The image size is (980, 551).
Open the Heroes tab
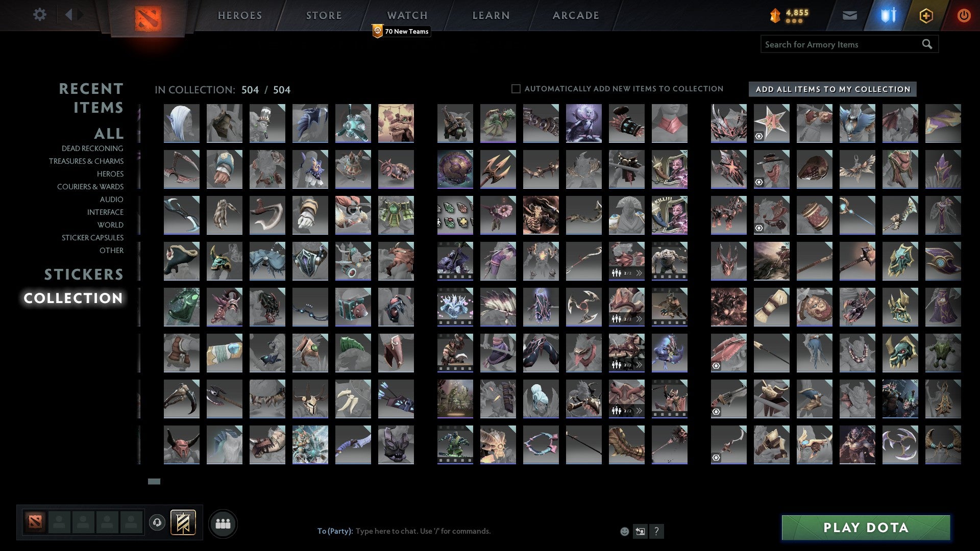click(x=239, y=15)
